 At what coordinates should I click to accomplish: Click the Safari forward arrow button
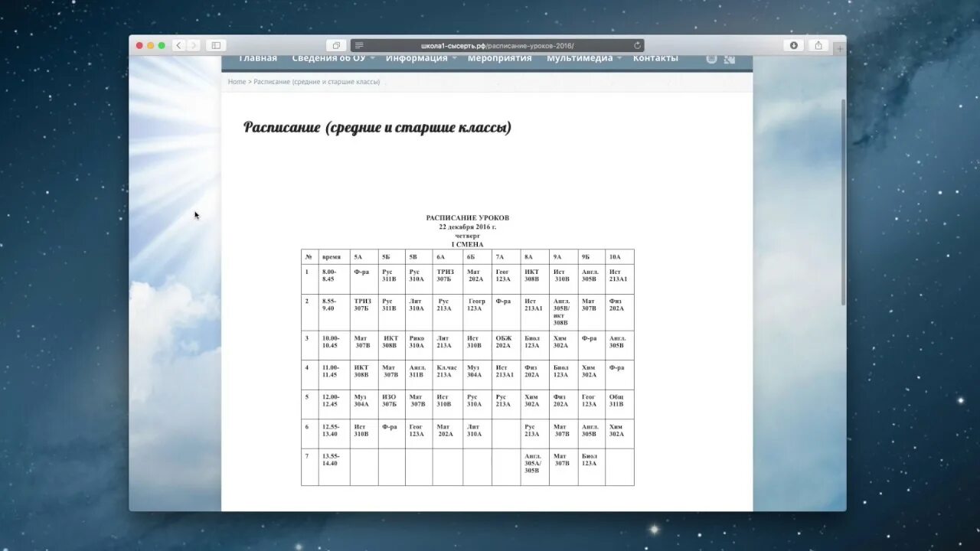pos(194,45)
